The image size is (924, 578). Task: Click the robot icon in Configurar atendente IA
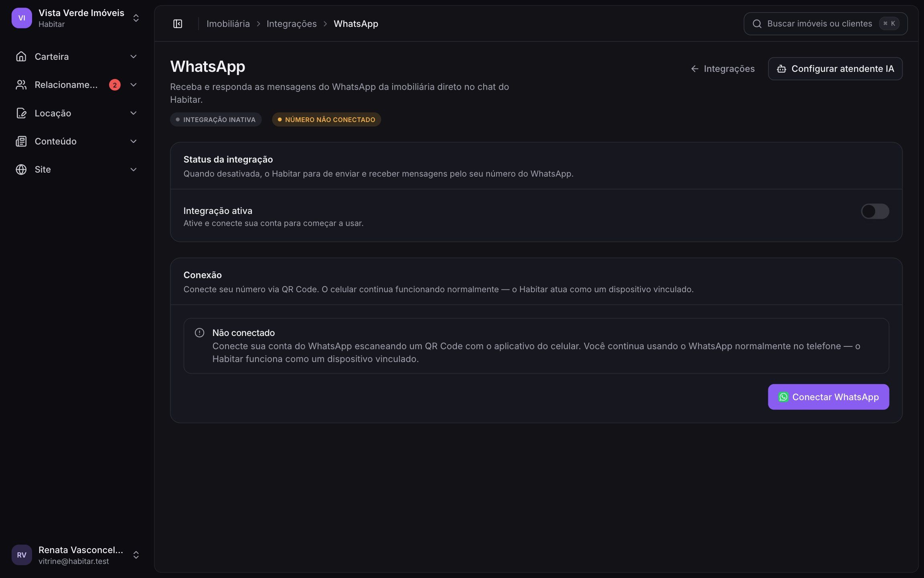[x=781, y=69]
